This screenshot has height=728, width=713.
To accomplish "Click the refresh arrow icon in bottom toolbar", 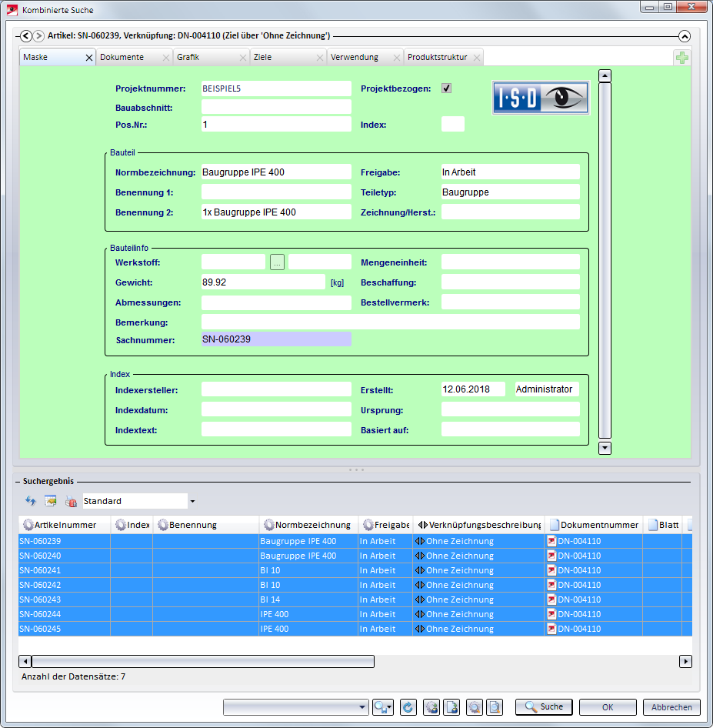I will coord(408,707).
